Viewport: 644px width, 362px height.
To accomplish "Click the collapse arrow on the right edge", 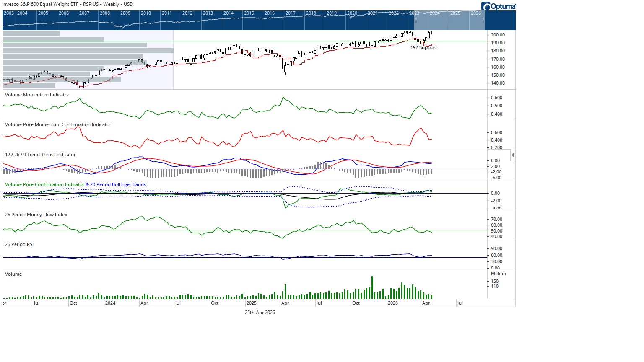I will [513, 155].
